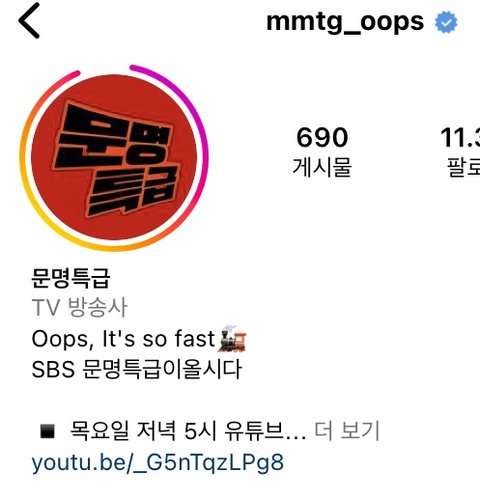Expand the bio with 더 보기
Screen dimensions: 480x499
click(x=347, y=431)
